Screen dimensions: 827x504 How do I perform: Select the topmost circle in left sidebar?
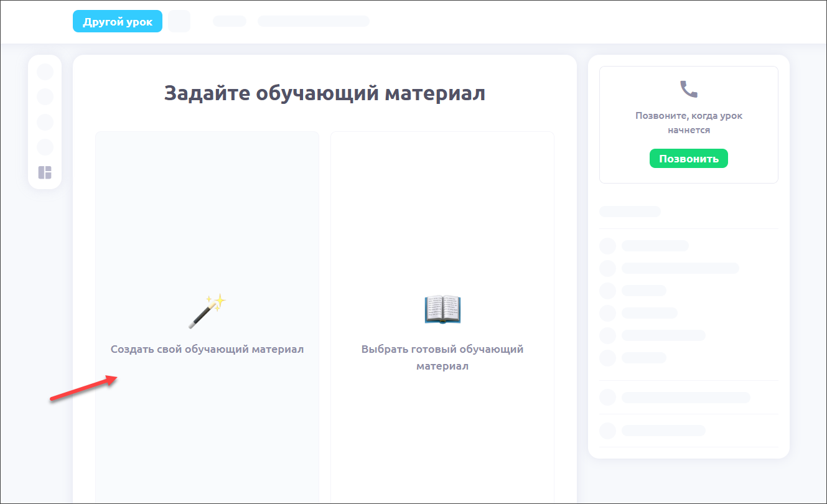pos(45,72)
